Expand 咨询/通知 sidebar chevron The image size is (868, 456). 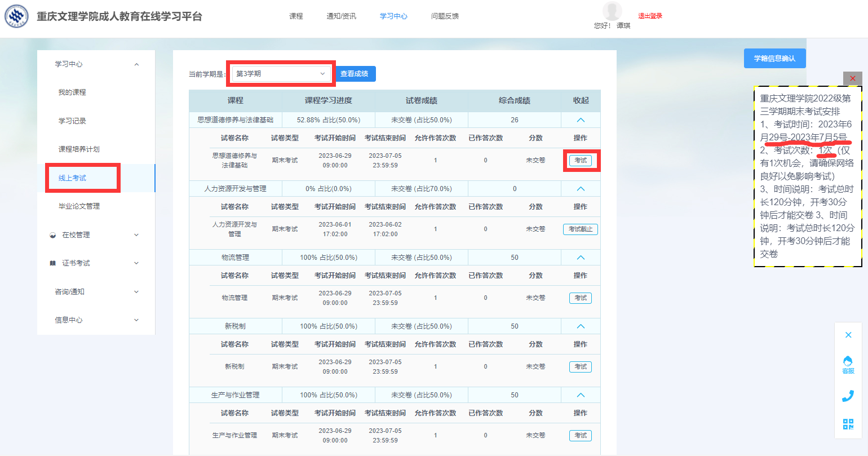click(x=136, y=292)
